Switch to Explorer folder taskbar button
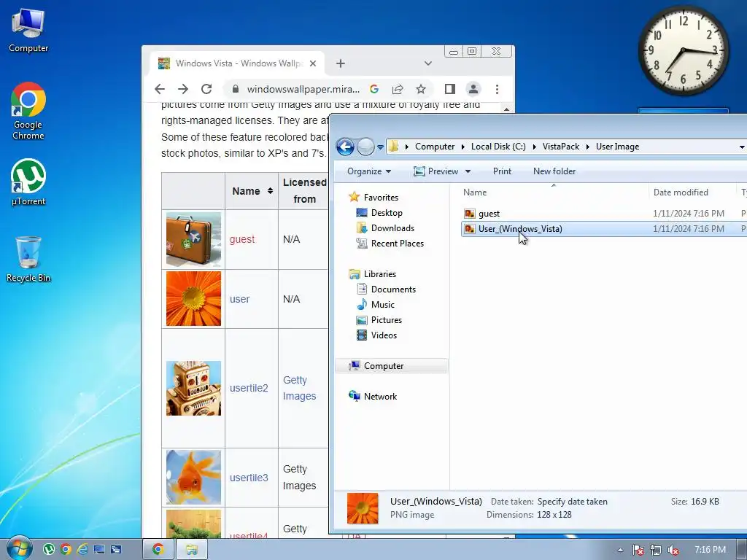The height and width of the screenshot is (560, 747). (x=192, y=549)
